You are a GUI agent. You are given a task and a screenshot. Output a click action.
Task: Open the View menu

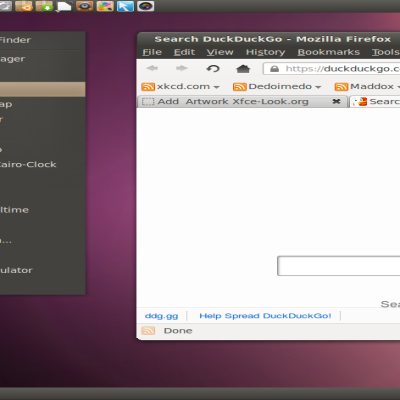220,52
